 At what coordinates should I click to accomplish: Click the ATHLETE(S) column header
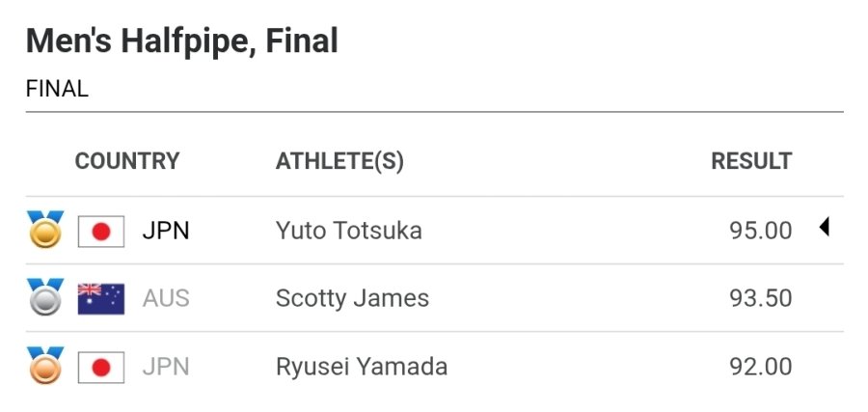tap(339, 161)
